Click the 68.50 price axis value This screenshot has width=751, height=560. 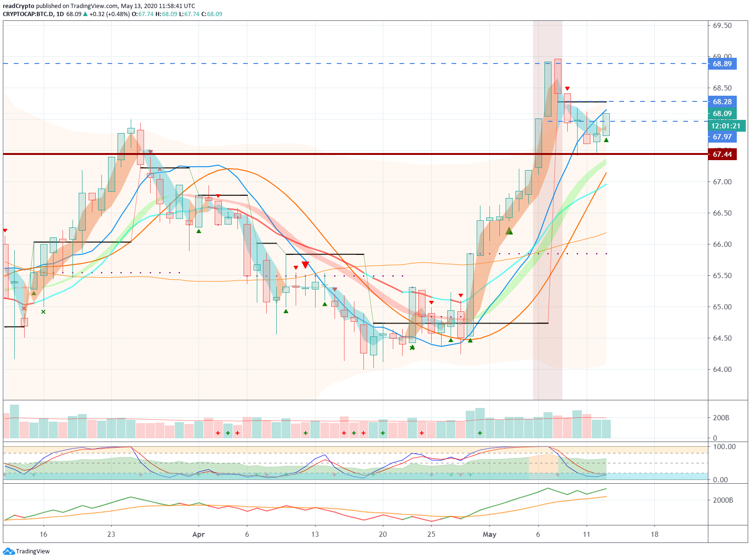click(722, 88)
